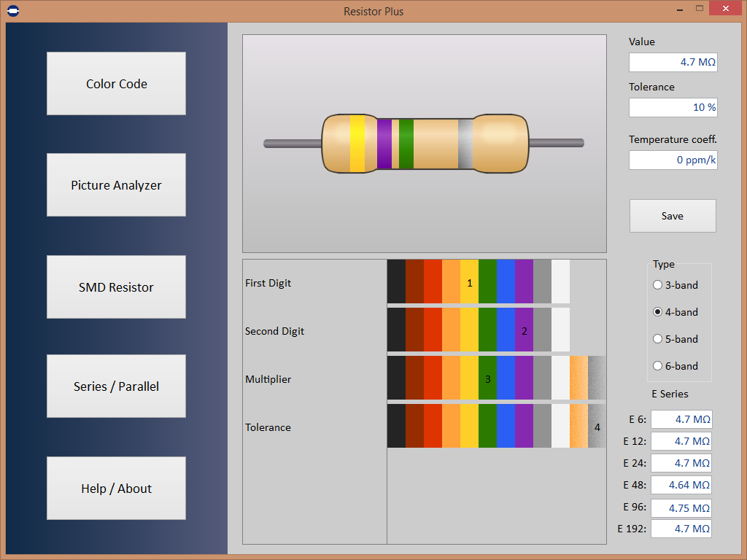Image resolution: width=747 pixels, height=560 pixels.
Task: Open the Color Code section
Action: [116, 83]
